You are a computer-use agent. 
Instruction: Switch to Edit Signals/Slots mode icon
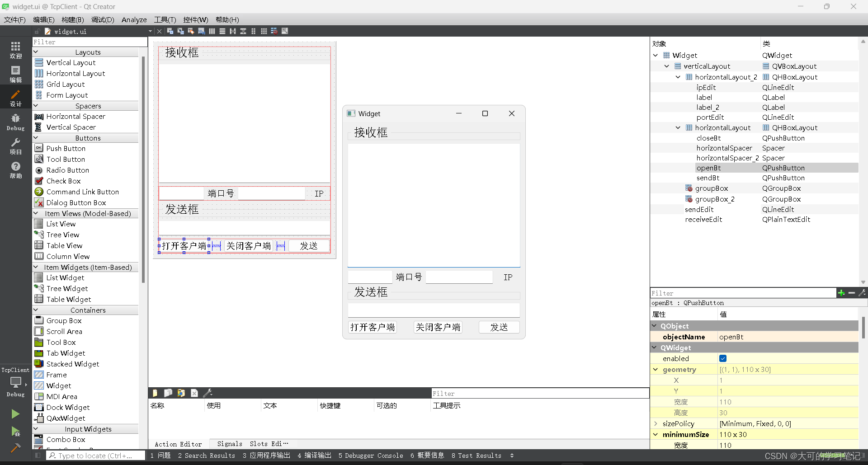(180, 31)
